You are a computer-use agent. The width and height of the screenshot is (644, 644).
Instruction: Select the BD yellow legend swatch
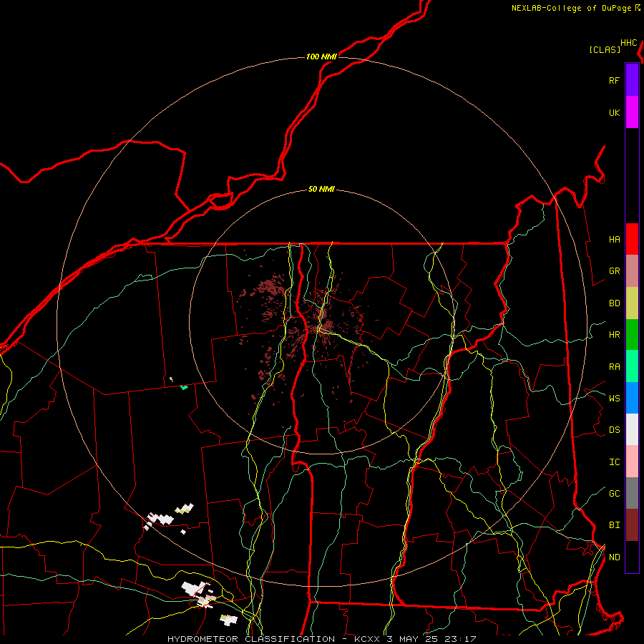point(632,303)
